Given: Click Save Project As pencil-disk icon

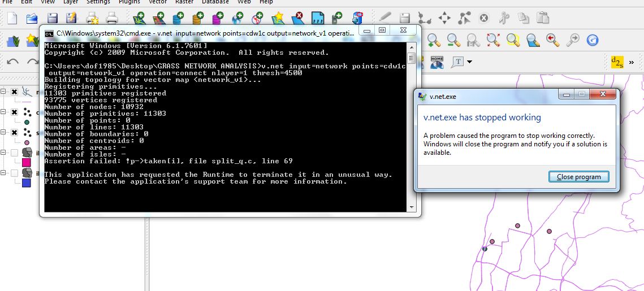Looking at the screenshot, I should [71, 18].
